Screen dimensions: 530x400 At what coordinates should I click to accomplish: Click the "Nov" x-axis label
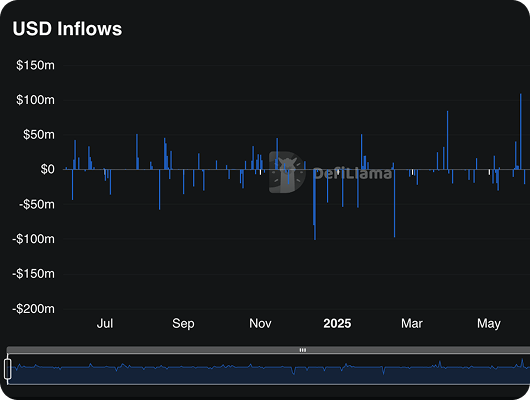(260, 324)
